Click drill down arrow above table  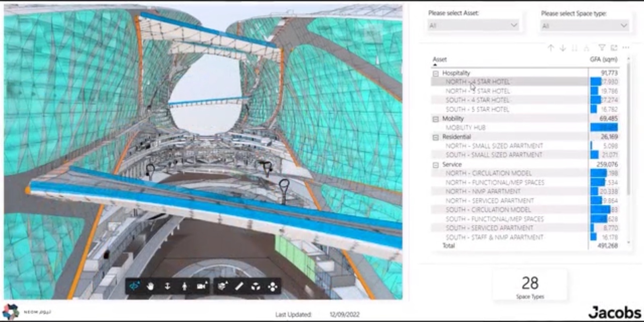563,48
